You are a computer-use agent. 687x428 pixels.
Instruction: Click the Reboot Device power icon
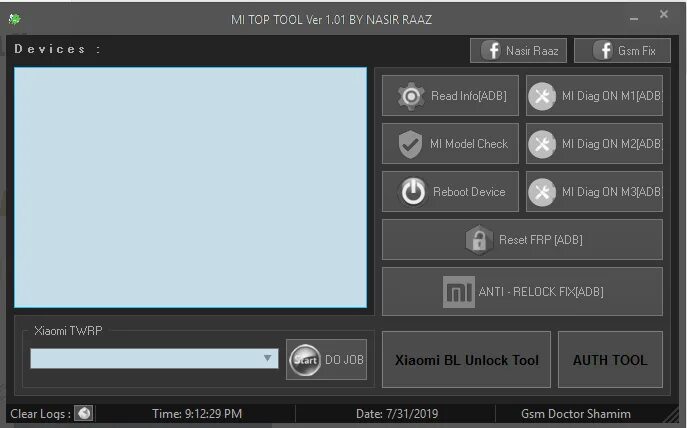pyautogui.click(x=413, y=192)
